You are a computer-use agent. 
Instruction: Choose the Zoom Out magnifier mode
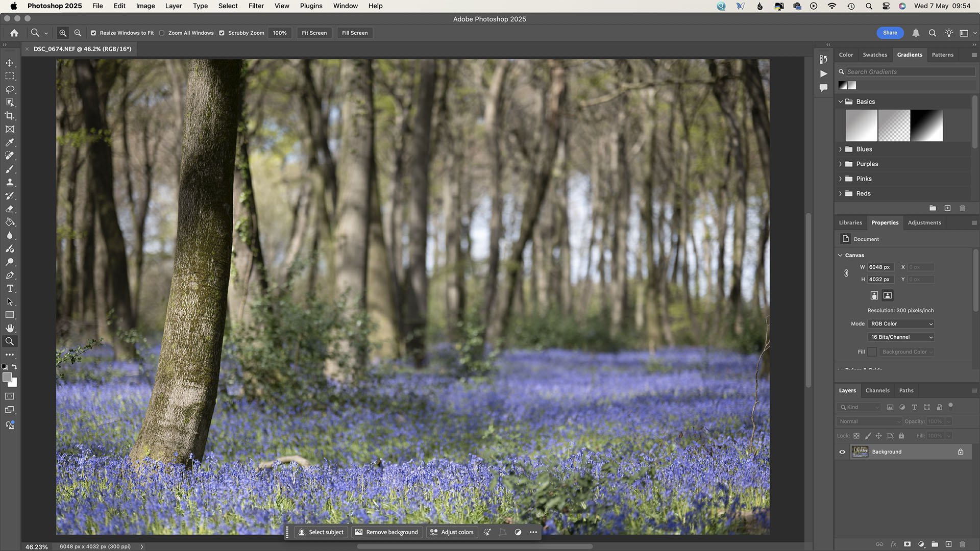pyautogui.click(x=78, y=33)
